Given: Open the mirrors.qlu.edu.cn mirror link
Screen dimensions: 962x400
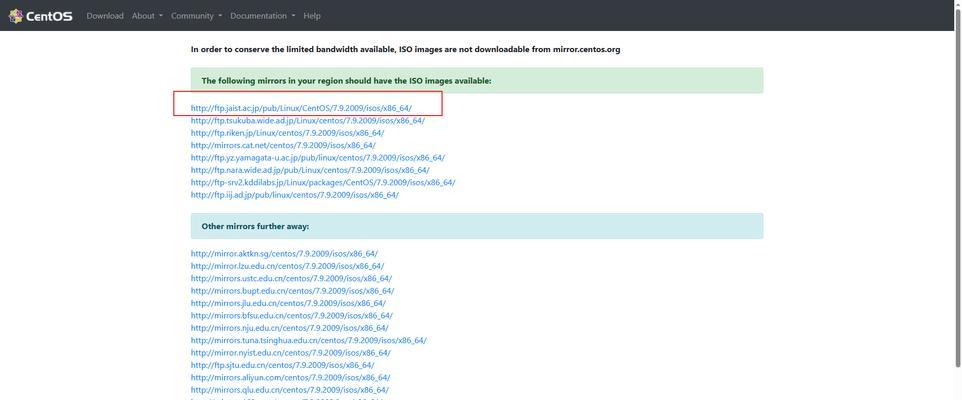Looking at the screenshot, I should tap(290, 390).
